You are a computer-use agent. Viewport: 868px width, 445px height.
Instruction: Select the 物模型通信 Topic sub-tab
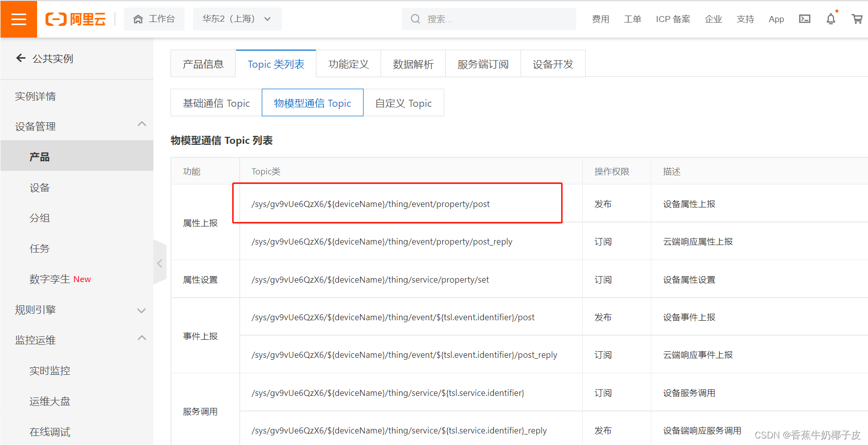(312, 103)
